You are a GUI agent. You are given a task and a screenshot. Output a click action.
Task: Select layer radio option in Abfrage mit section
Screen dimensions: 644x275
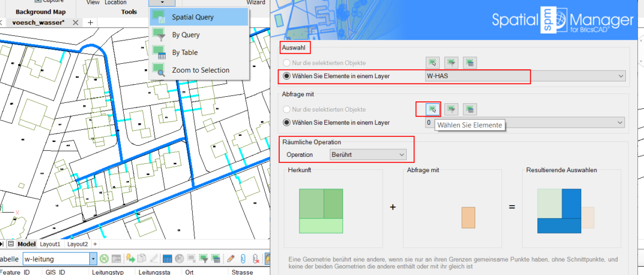point(287,123)
